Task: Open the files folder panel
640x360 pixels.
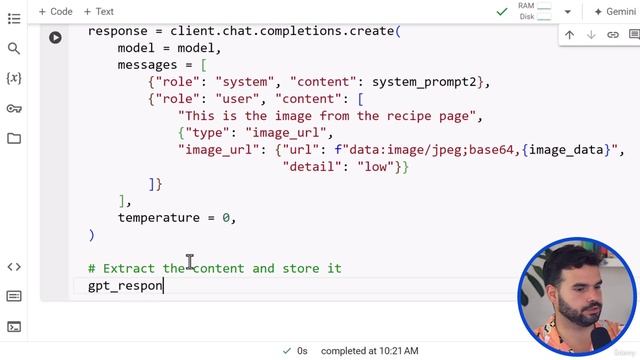Action: click(x=14, y=138)
